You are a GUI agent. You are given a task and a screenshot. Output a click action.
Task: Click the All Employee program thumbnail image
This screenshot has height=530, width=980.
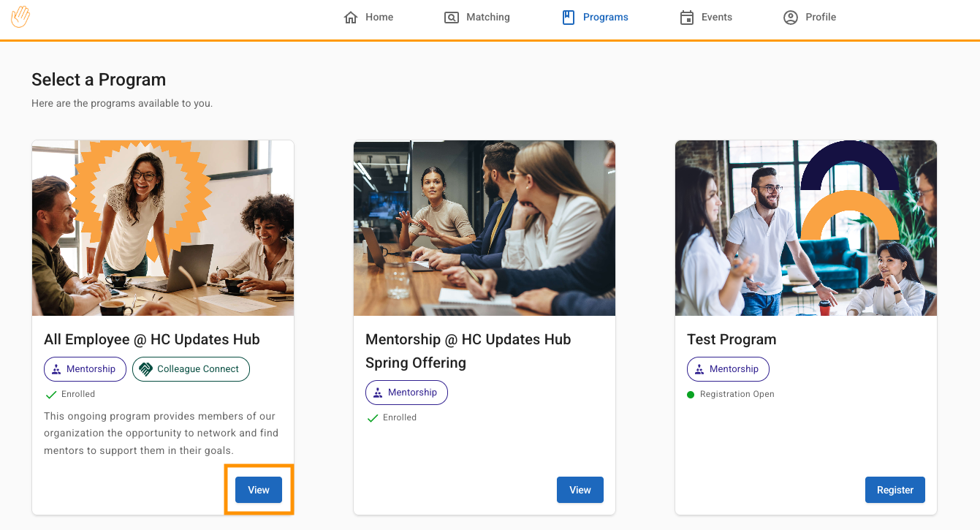coord(163,228)
